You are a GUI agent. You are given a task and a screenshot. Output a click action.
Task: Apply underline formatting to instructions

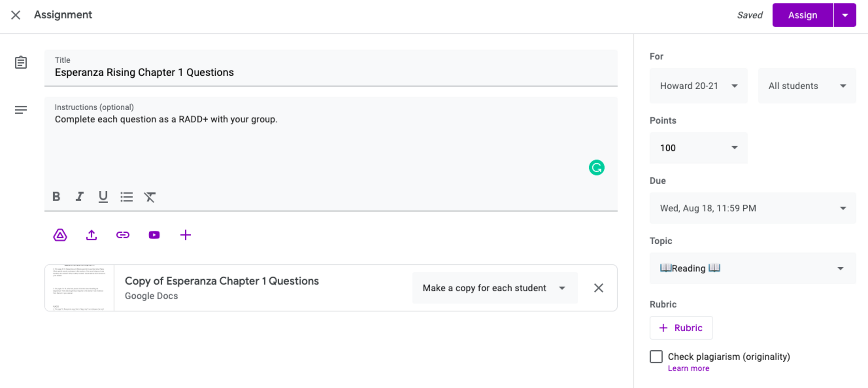coord(103,197)
